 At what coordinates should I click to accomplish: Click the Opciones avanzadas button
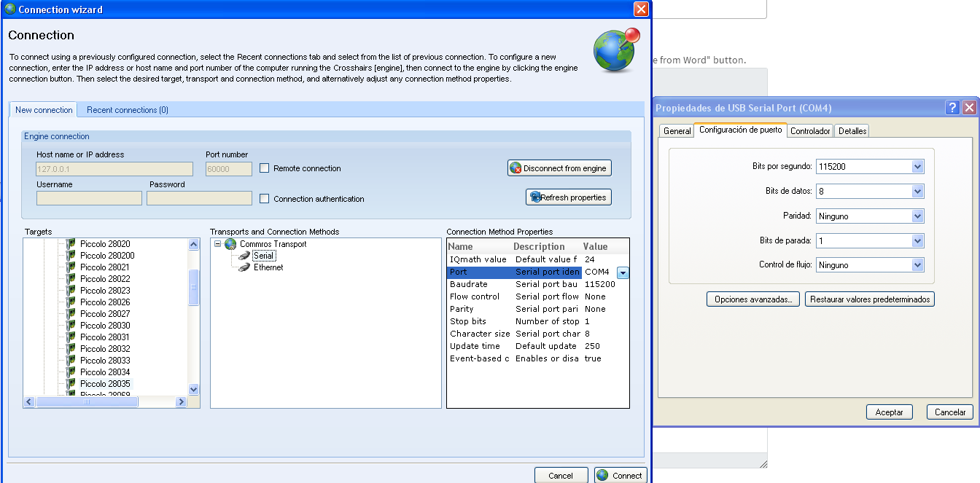[753, 299]
